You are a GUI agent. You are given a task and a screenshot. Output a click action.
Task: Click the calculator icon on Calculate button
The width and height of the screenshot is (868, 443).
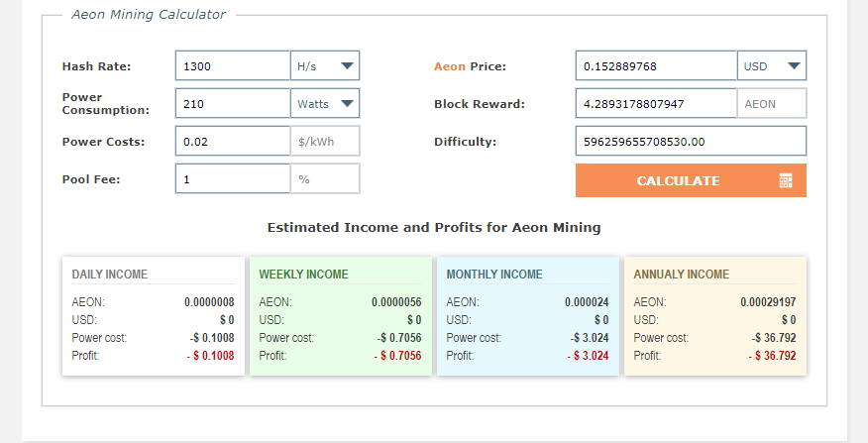click(x=786, y=180)
